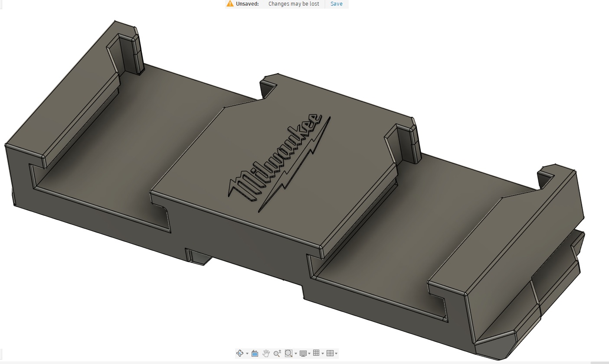
Task: Select the Orbit navigation tool
Action: tap(240, 353)
